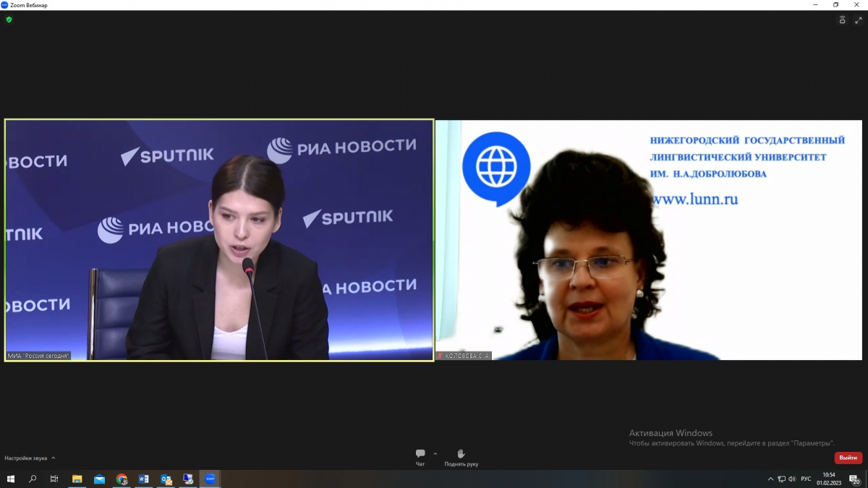The image size is (868, 488).
Task: Open File Explorer from taskbar
Action: (77, 479)
